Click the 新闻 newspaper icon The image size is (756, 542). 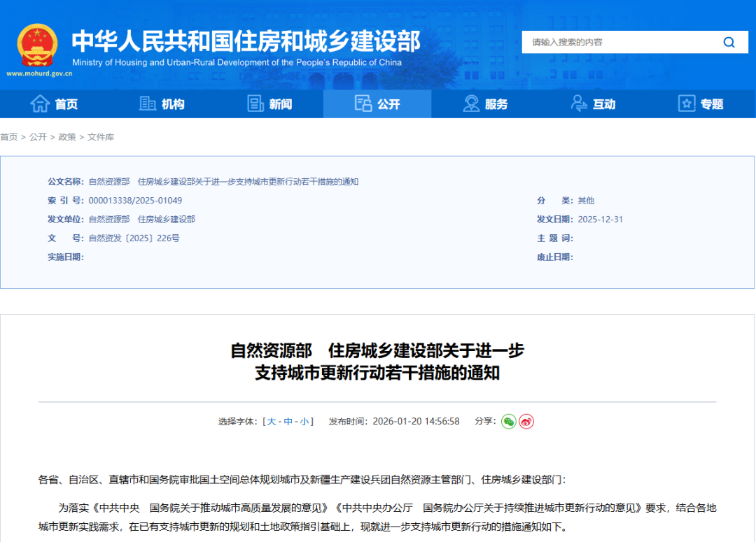[255, 104]
